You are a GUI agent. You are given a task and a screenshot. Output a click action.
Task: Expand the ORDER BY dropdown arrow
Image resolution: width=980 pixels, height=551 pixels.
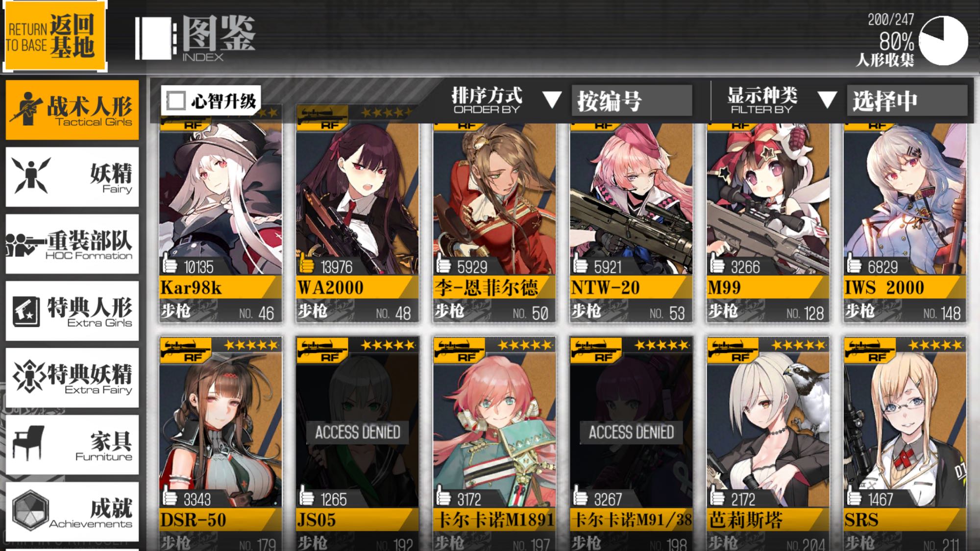(552, 100)
